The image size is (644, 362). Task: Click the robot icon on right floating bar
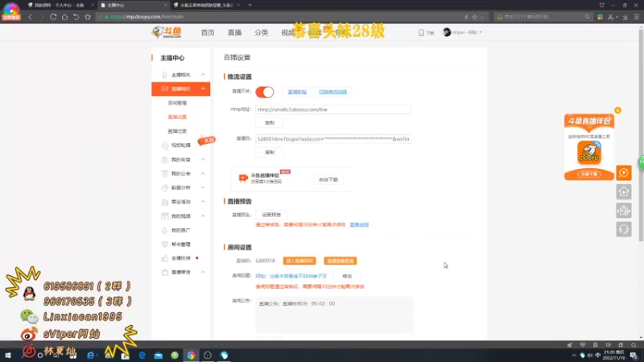(x=623, y=211)
